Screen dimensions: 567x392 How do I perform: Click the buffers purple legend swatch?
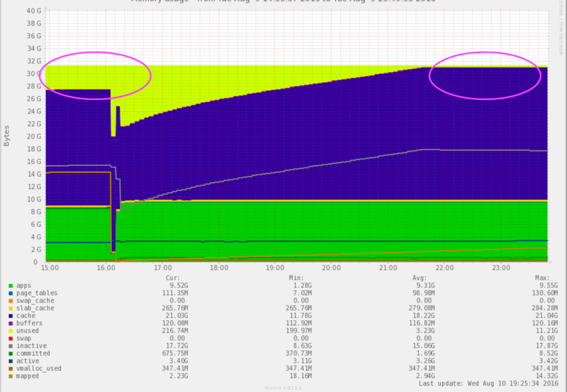pyautogui.click(x=11, y=323)
